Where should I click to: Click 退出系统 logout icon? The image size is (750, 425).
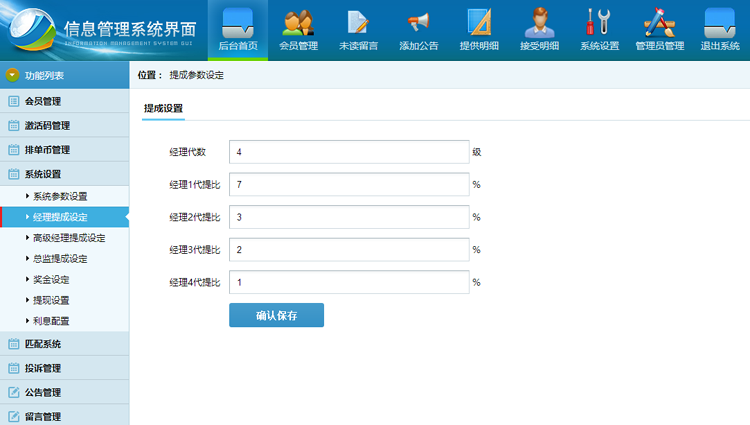pos(720,23)
